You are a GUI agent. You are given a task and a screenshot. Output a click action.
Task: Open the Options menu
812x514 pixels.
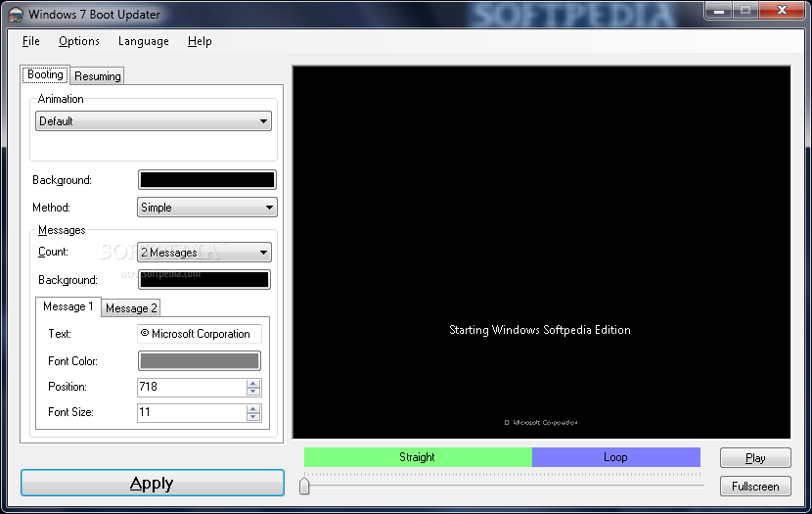78,41
